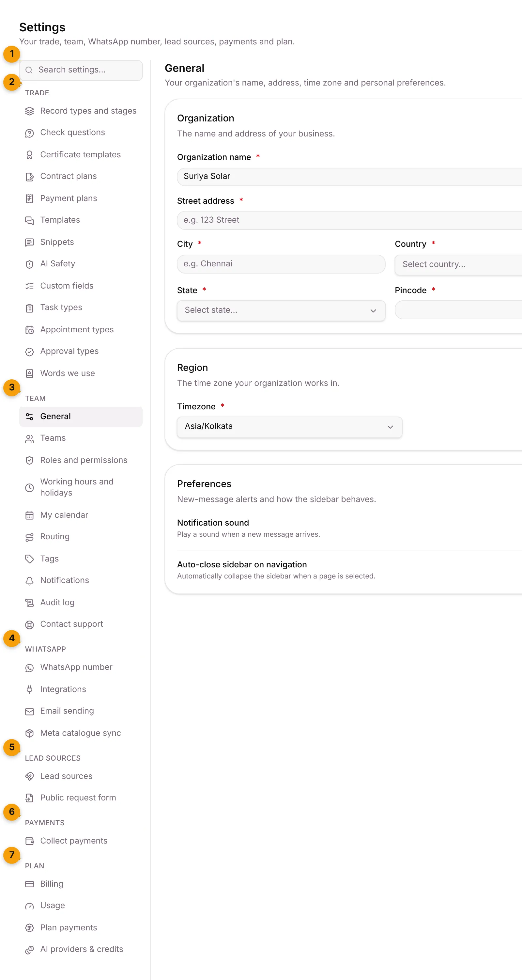
Task: Go to Usage page
Action: click(x=81, y=906)
